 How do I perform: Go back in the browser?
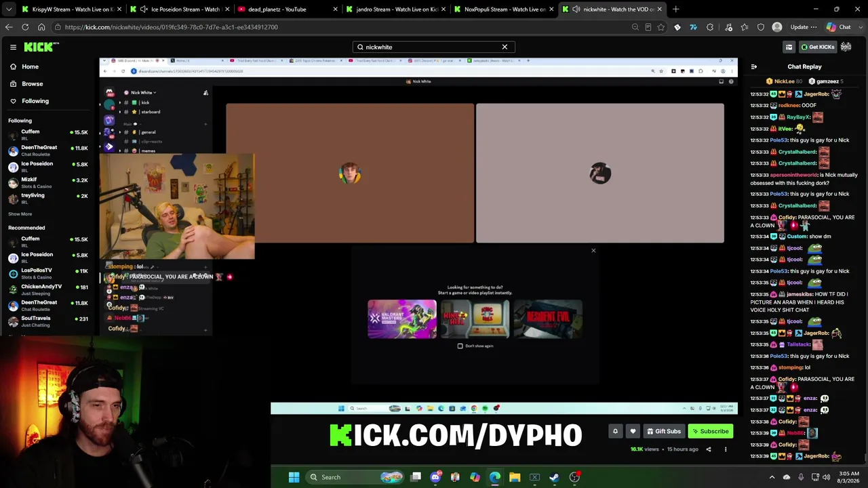9,27
